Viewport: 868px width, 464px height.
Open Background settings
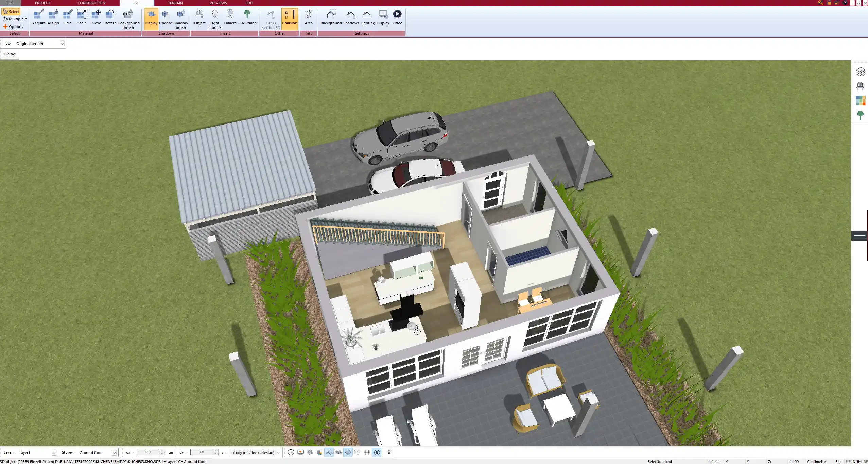pyautogui.click(x=331, y=17)
